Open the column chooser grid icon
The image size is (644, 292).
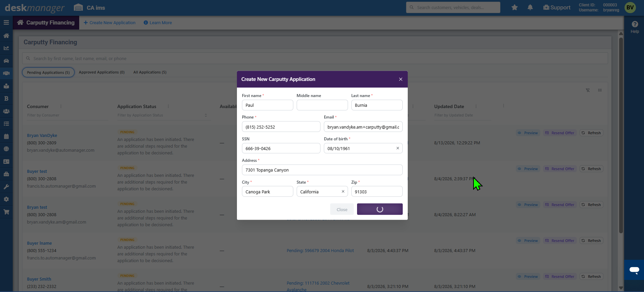coord(600,90)
